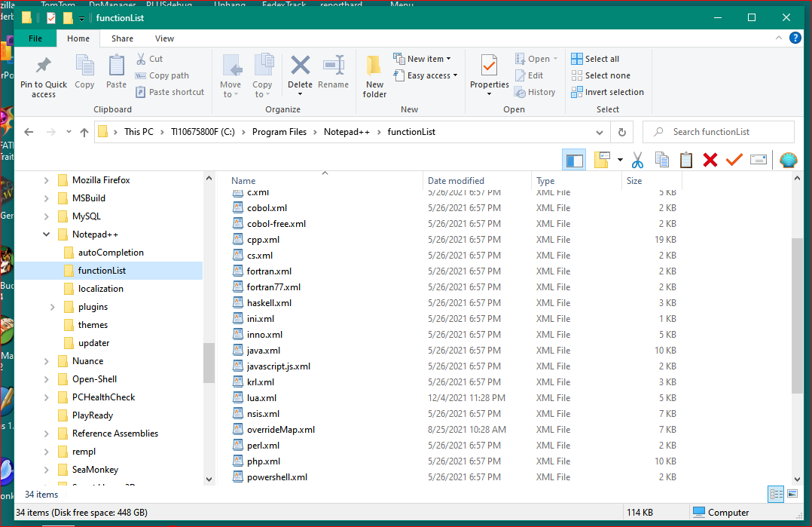The height and width of the screenshot is (527, 812).
Task: Click the Rename ribbon icon
Action: (x=334, y=66)
